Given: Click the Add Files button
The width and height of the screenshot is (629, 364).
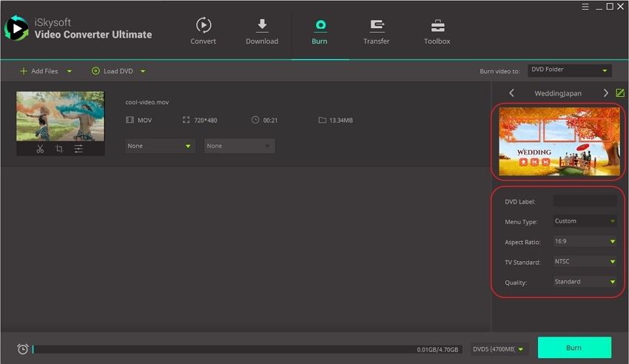Looking at the screenshot, I should coord(40,71).
